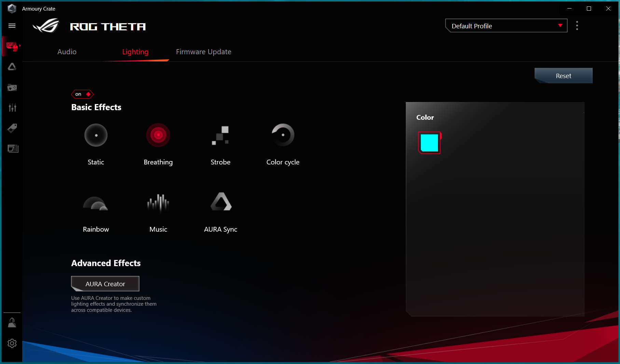Click the Strobe label text
The width and height of the screenshot is (620, 364).
click(x=220, y=162)
